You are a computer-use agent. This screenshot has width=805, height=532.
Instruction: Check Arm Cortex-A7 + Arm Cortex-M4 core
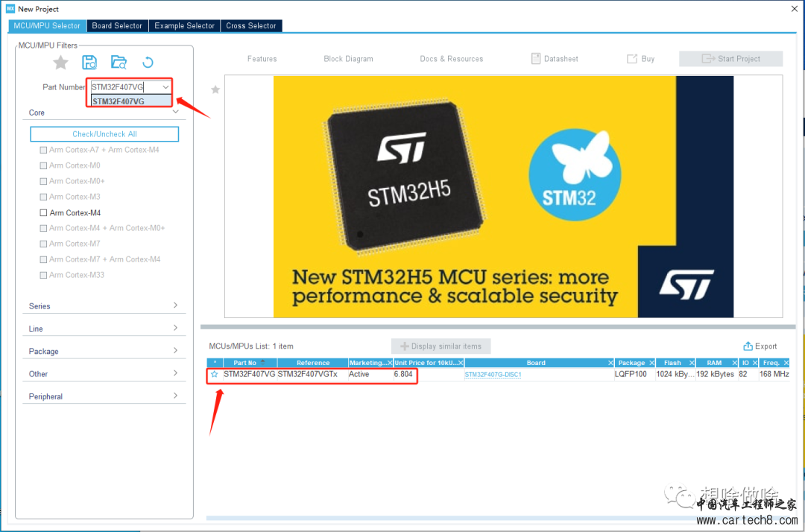(x=44, y=151)
